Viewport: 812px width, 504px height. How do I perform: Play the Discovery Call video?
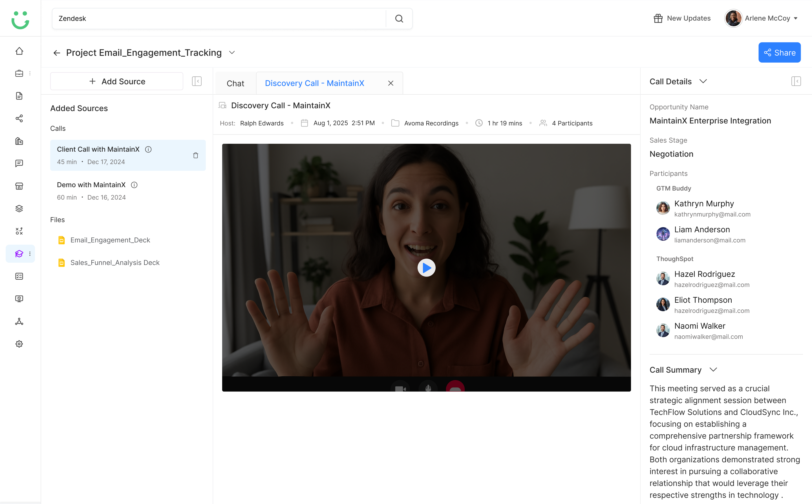click(x=426, y=268)
